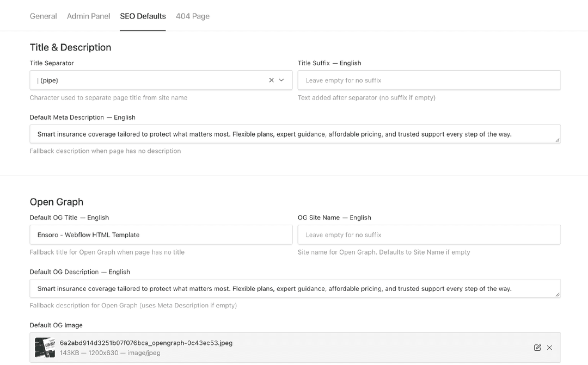Click the Default OG Image label
Image resolution: width=588 pixels, height=365 pixels.
[x=56, y=325]
